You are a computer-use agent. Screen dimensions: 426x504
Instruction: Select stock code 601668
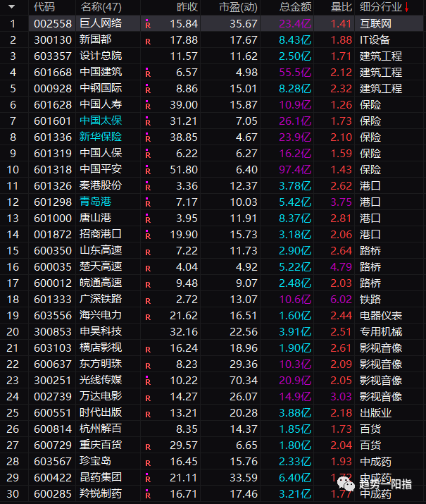(x=53, y=73)
